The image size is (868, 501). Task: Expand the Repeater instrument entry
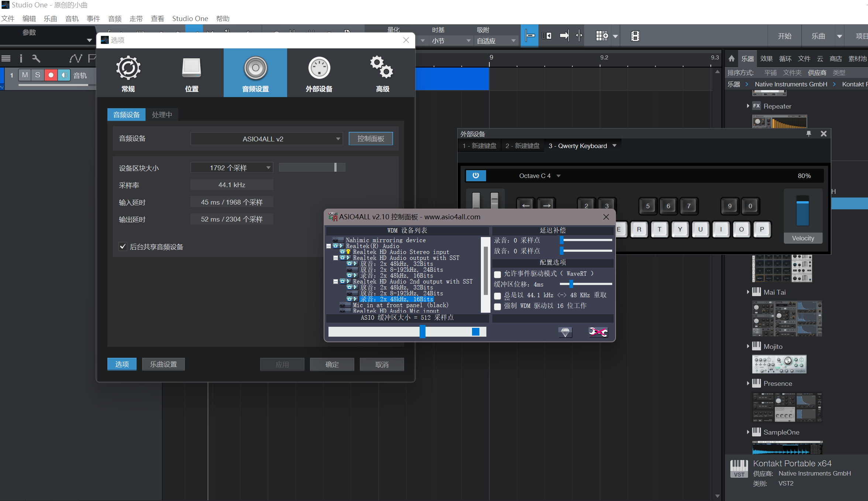[x=748, y=106]
